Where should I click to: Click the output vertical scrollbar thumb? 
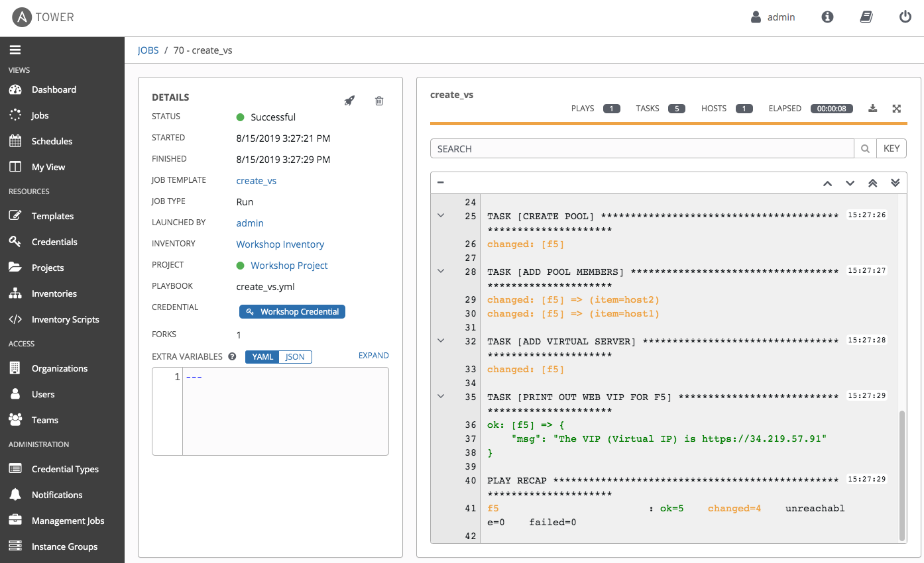(x=901, y=476)
